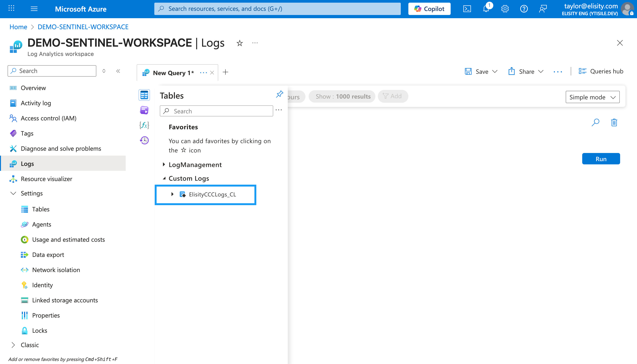Image resolution: width=637 pixels, height=364 pixels.
Task: Close the New Query 1 tab
Action: (212, 73)
